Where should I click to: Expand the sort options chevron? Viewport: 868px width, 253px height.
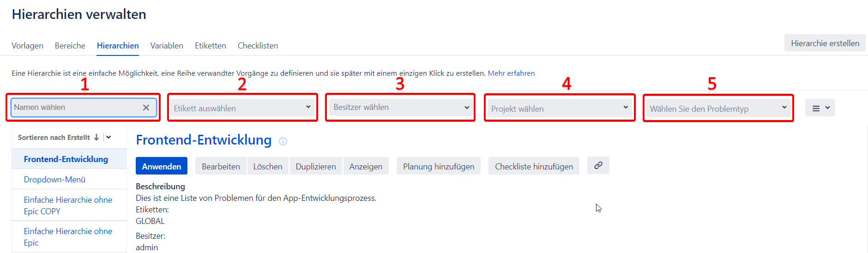pyautogui.click(x=108, y=137)
